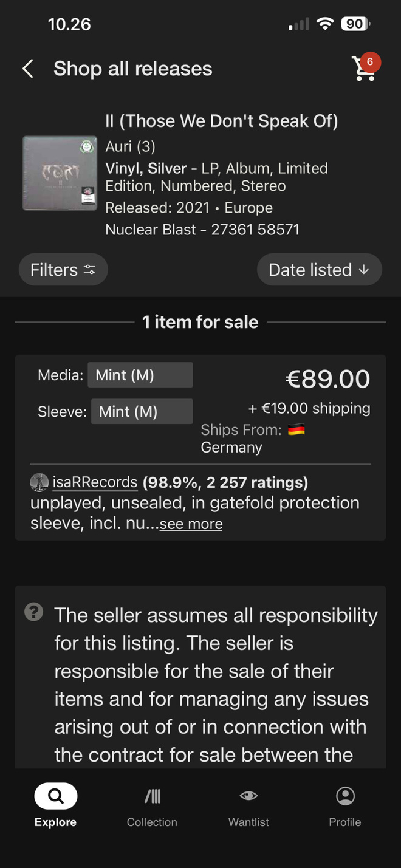Expand description with see more
The image size is (401, 868).
(191, 524)
